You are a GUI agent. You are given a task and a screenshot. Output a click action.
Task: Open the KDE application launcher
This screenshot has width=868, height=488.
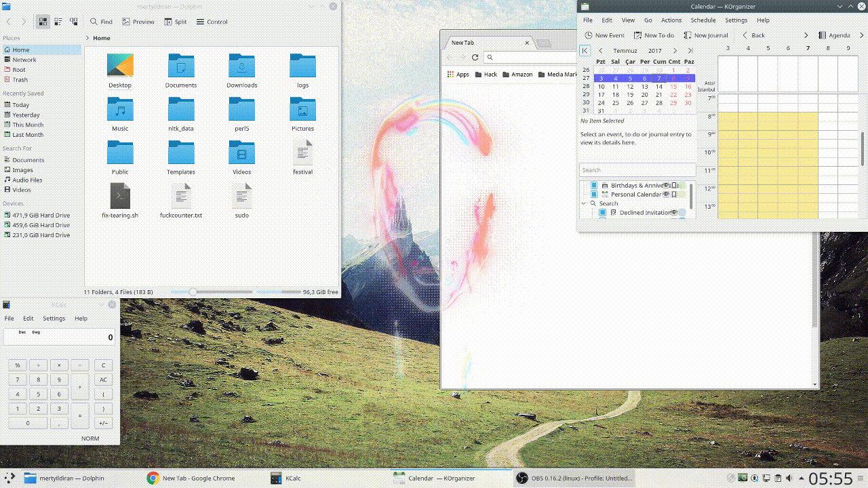pos(9,478)
